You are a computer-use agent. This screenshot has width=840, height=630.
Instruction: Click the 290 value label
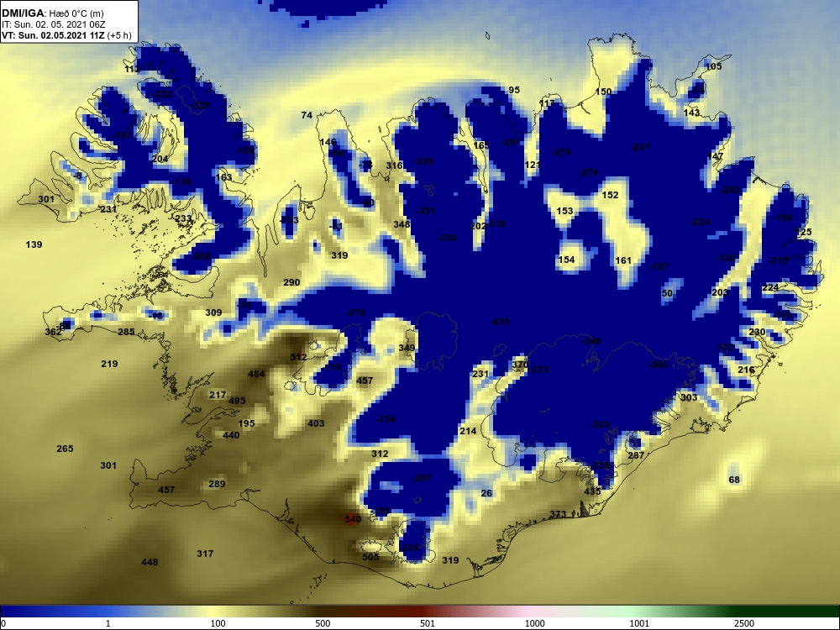291,282
